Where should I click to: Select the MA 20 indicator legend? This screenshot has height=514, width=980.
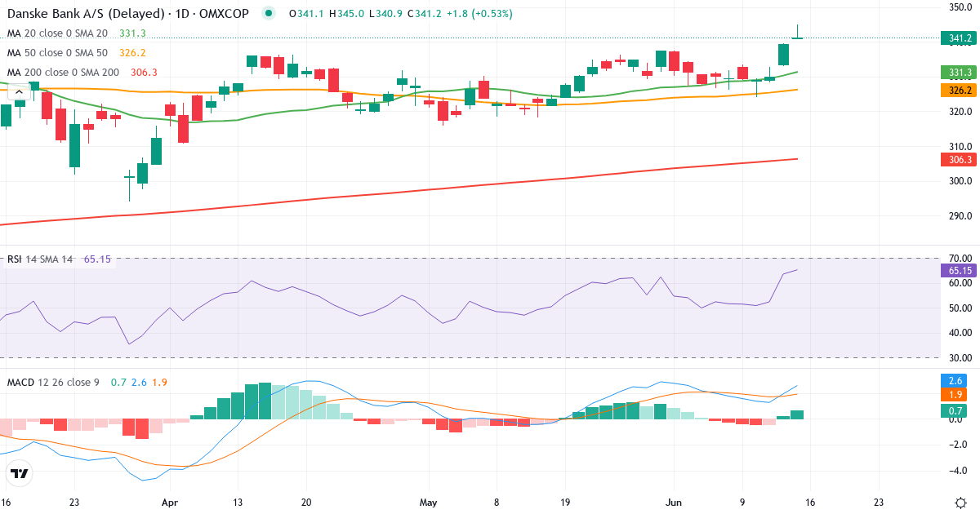pos(57,33)
